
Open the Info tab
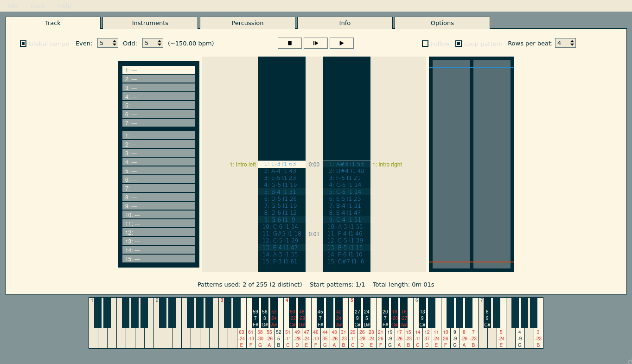[345, 23]
